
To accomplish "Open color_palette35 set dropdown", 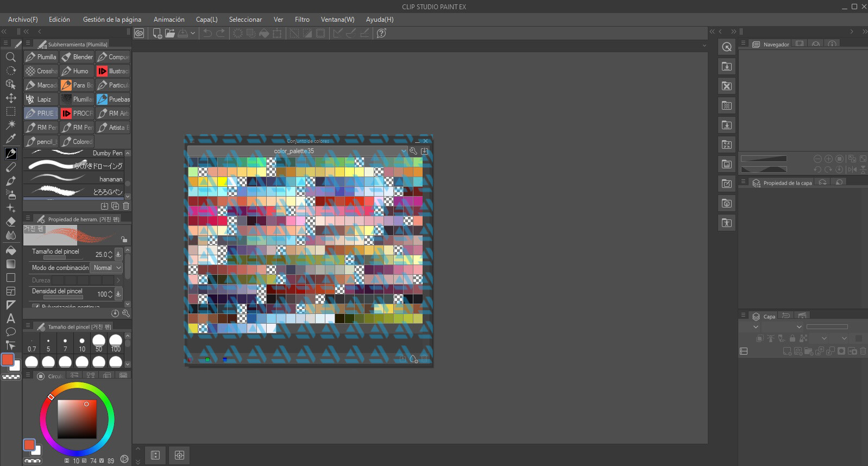I will coord(298,151).
